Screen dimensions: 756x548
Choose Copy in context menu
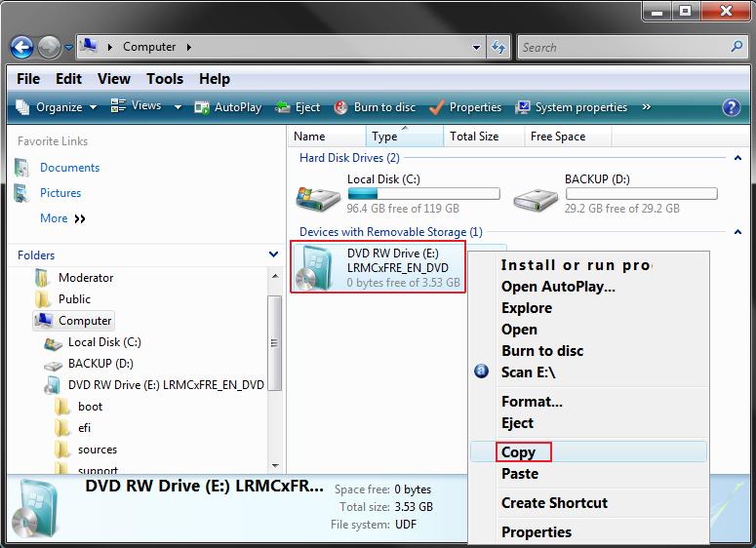point(588,452)
